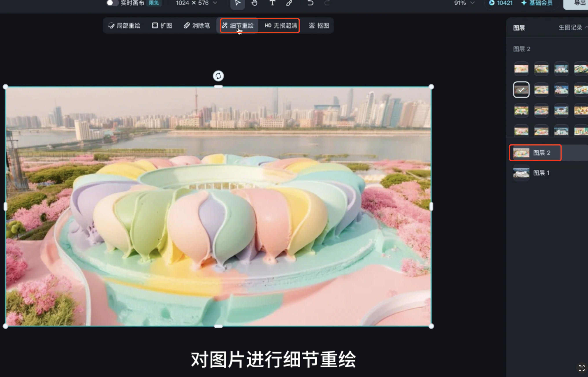Choose HD 无损超清 upscale tool
The width and height of the screenshot is (588, 377).
pos(281,25)
